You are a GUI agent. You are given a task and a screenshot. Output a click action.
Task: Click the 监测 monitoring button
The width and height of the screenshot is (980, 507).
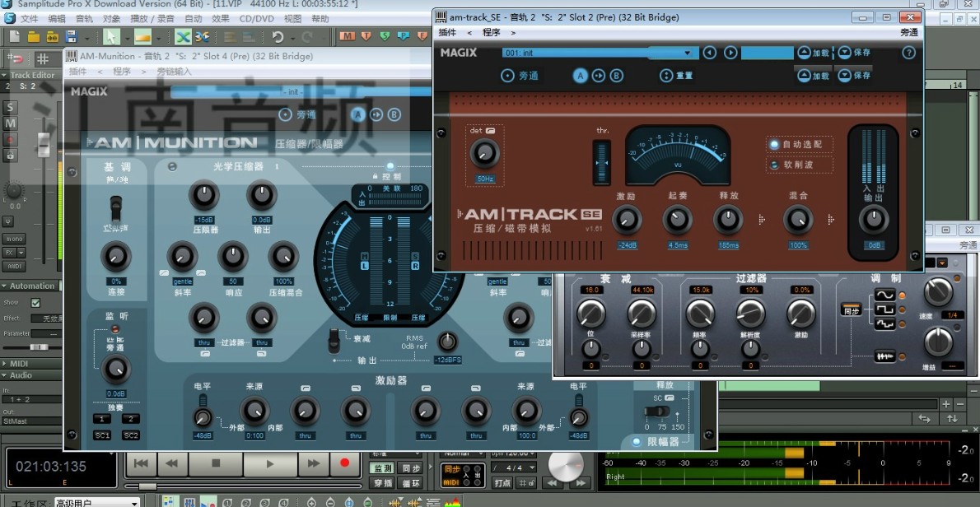click(382, 468)
